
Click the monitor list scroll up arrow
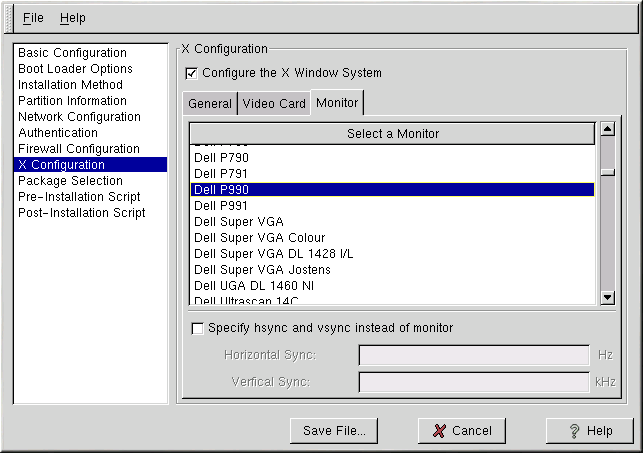(607, 130)
